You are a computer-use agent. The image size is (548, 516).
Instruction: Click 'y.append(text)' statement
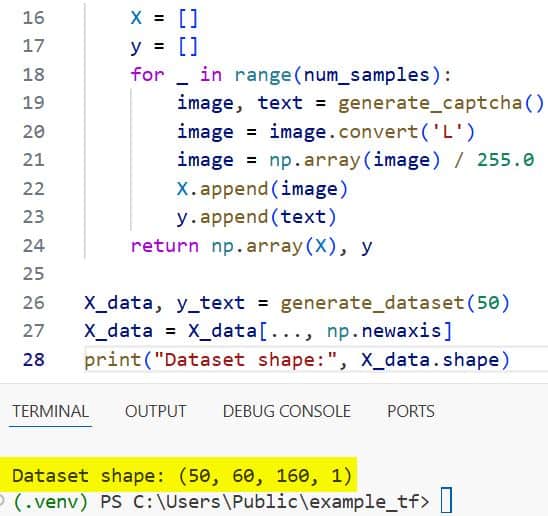(x=257, y=218)
